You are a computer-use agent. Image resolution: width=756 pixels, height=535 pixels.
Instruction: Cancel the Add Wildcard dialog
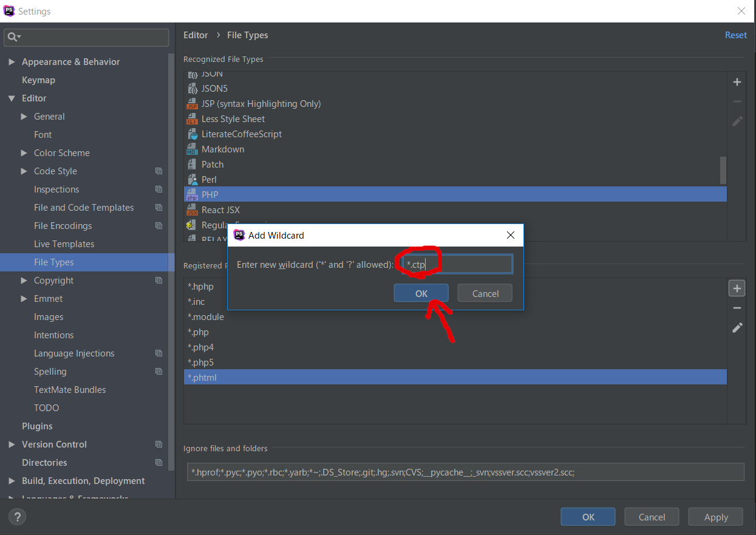pyautogui.click(x=485, y=293)
